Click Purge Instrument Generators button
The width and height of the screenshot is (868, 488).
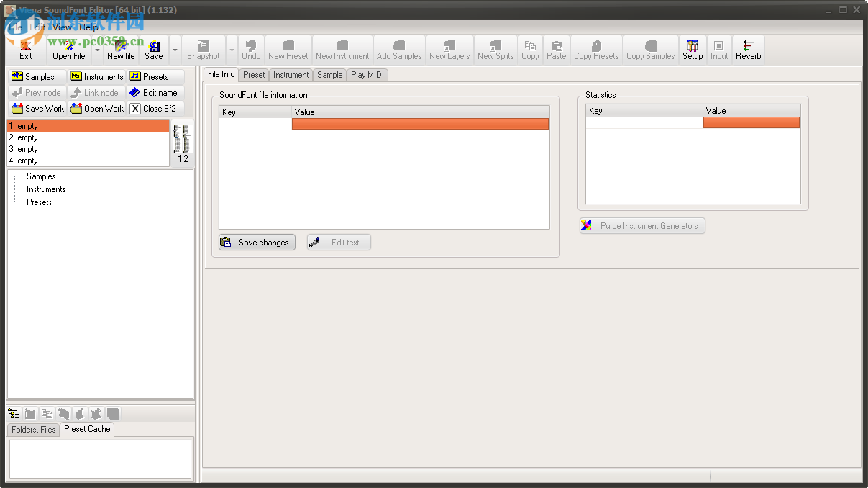(x=642, y=226)
